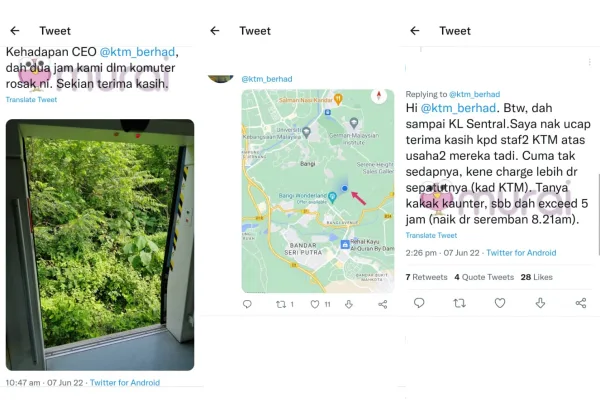Like the map tweet
This screenshot has height=400, width=600.
pyautogui.click(x=315, y=304)
